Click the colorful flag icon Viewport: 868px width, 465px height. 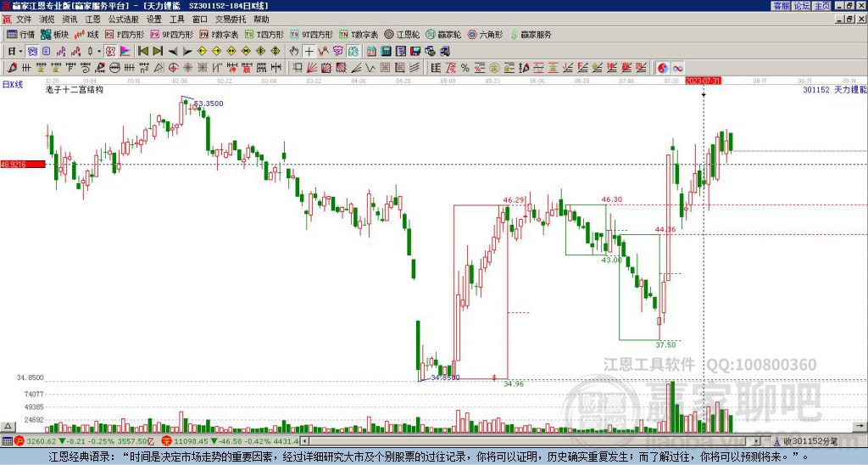(x=125, y=52)
